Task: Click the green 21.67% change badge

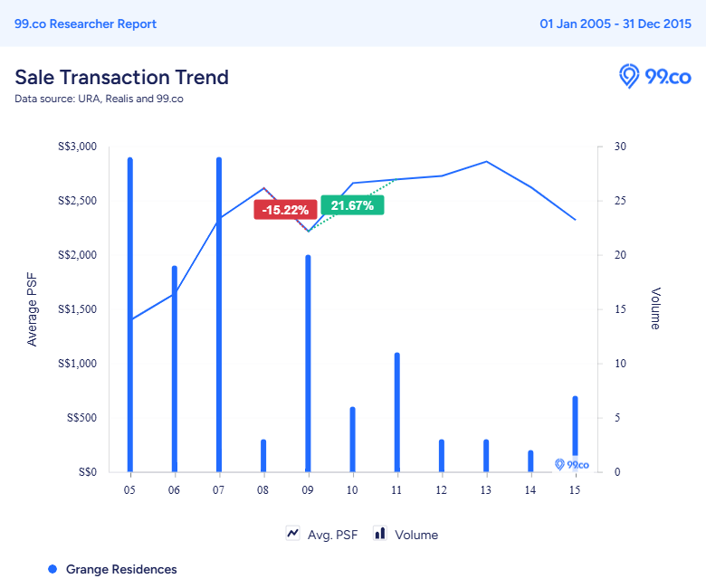Action: (x=352, y=205)
